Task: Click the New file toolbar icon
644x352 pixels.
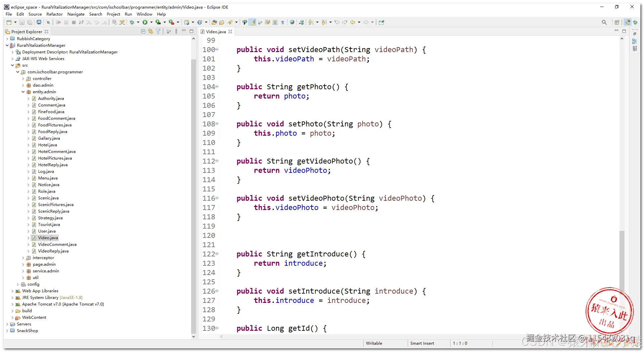Action: [9, 22]
